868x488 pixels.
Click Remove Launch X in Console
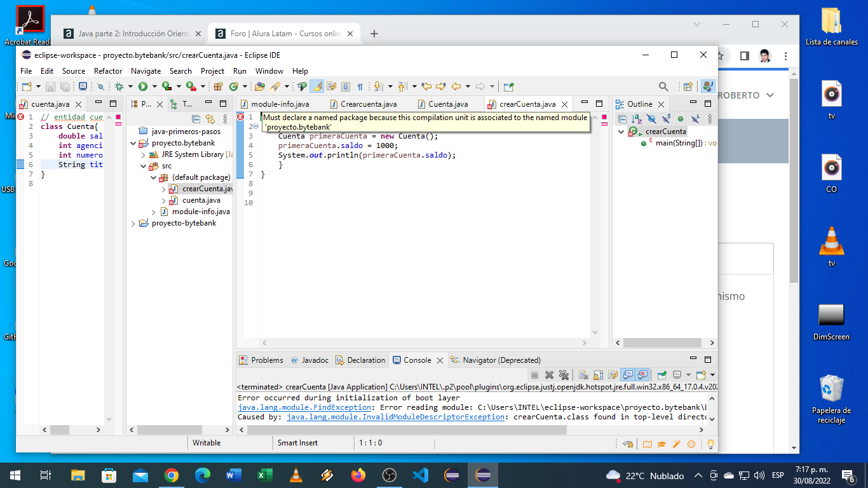pyautogui.click(x=549, y=375)
